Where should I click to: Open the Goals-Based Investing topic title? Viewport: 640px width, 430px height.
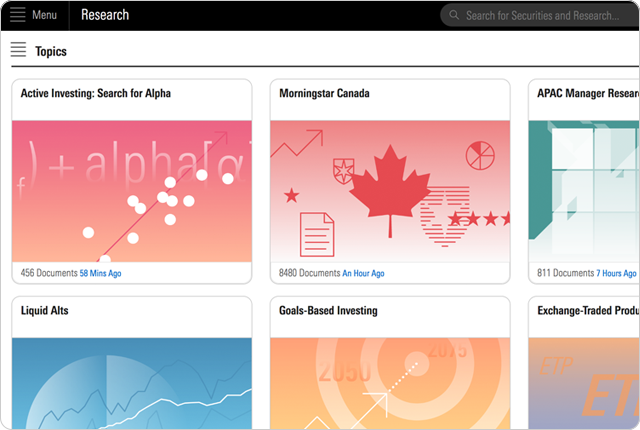point(329,311)
